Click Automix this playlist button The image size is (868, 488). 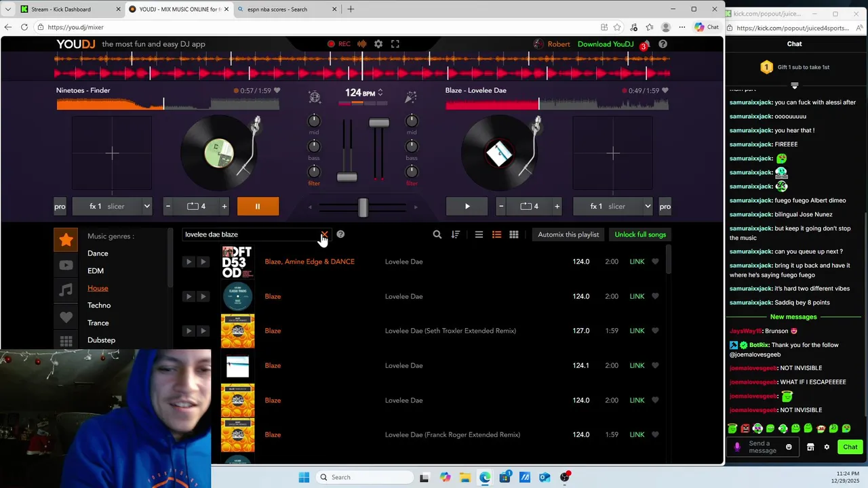pos(568,235)
